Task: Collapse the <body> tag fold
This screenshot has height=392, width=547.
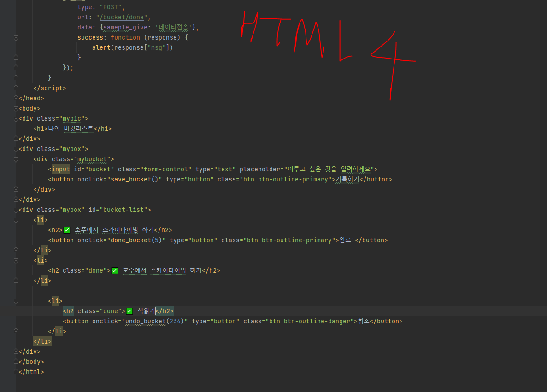Action: (x=16, y=108)
